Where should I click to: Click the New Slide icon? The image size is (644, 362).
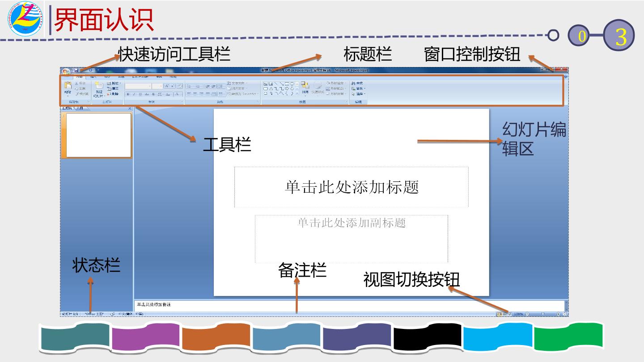point(98,85)
